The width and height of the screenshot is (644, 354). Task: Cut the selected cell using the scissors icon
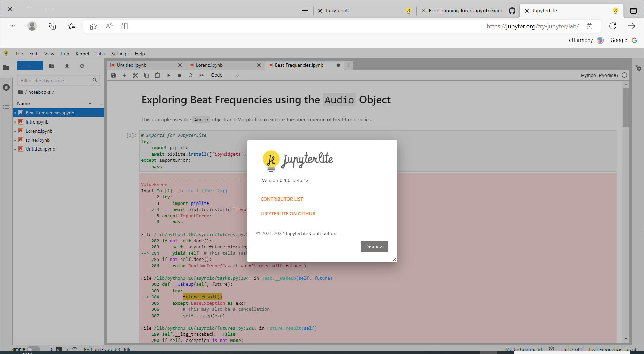click(x=135, y=75)
